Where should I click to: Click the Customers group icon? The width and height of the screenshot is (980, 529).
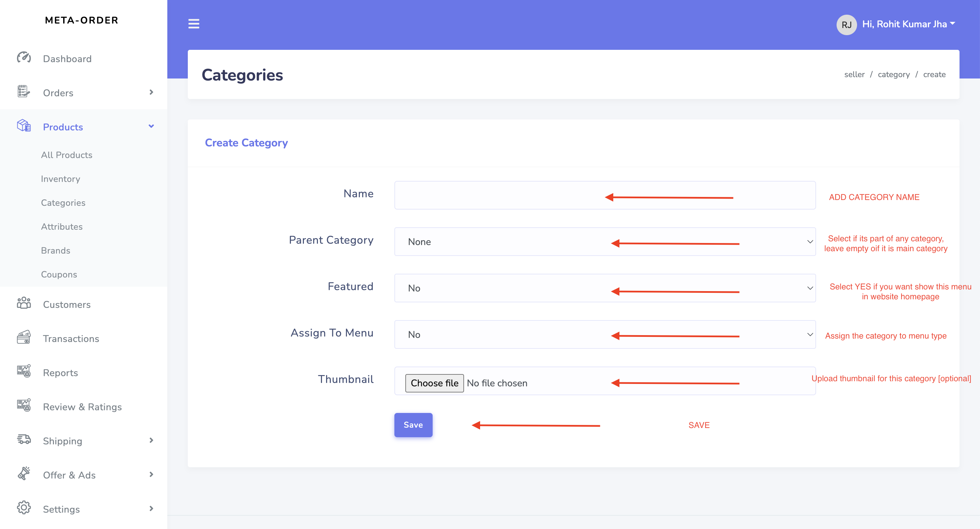tap(24, 303)
